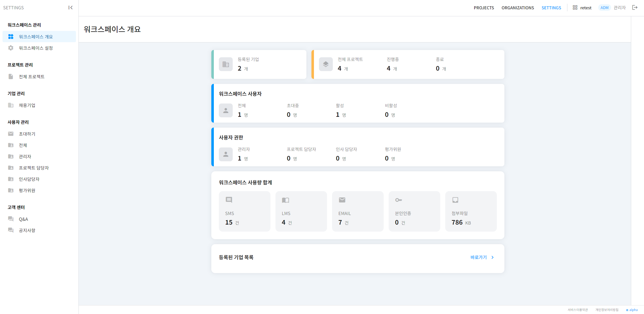Switch to the ORGANIZATIONS tab
Screen dimensions: 644x314
pos(517,8)
